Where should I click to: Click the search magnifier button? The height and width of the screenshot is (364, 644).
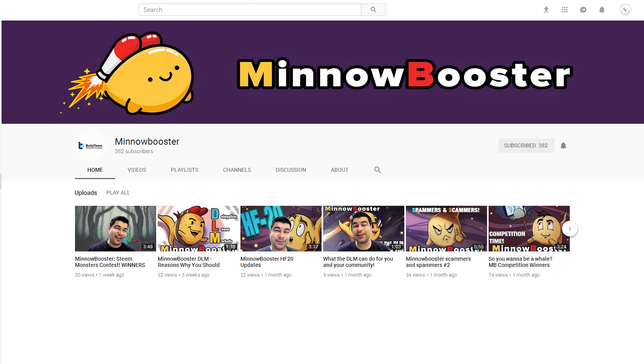373,10
